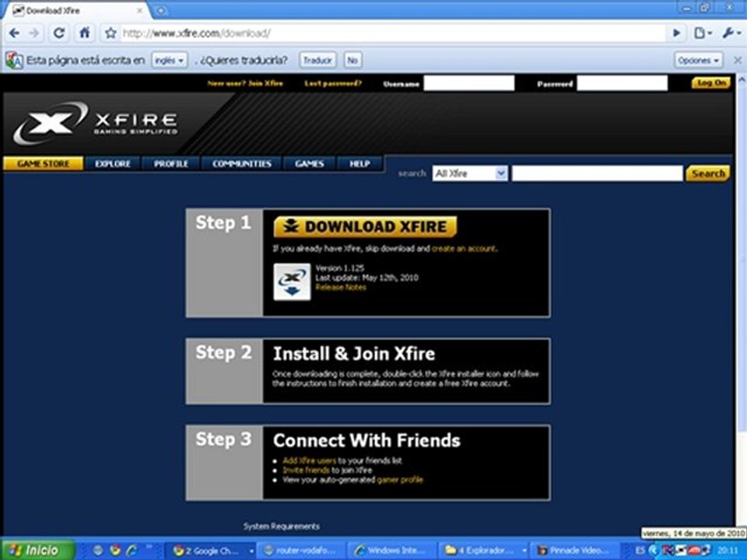Dismiss the translation bar with the X
The height and width of the screenshot is (560, 747).
738,61
